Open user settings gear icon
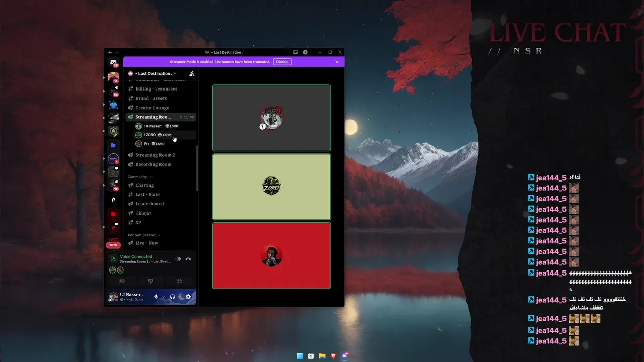Screen dimensions: 644x362 (188, 297)
